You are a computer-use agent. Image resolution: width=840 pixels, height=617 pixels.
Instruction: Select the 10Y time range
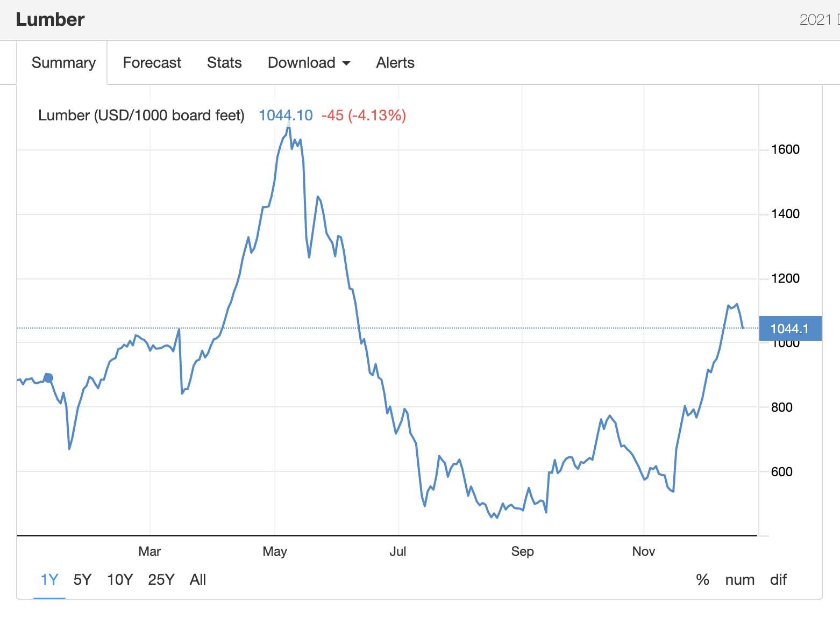(119, 579)
